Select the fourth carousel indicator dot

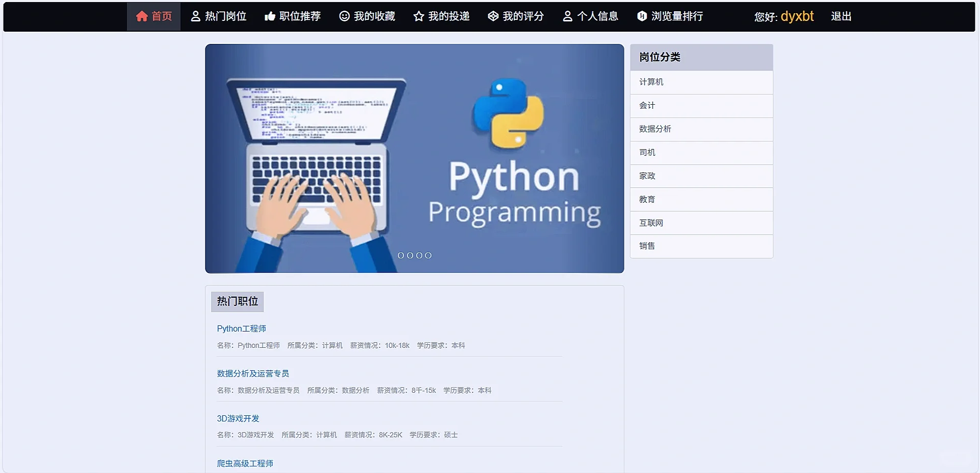(428, 255)
